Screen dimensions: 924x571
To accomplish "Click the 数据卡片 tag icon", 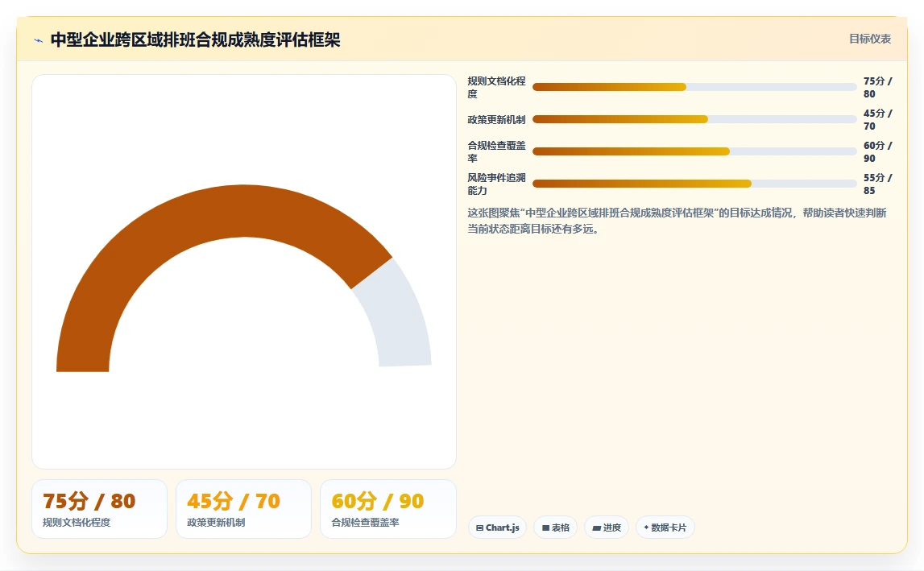I will [646, 528].
